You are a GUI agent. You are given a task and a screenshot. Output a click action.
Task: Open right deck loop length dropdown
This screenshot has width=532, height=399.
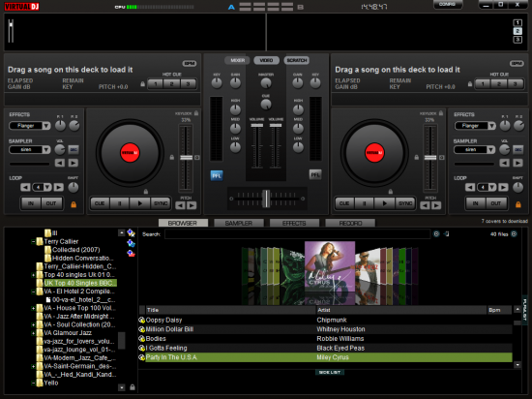click(492, 187)
